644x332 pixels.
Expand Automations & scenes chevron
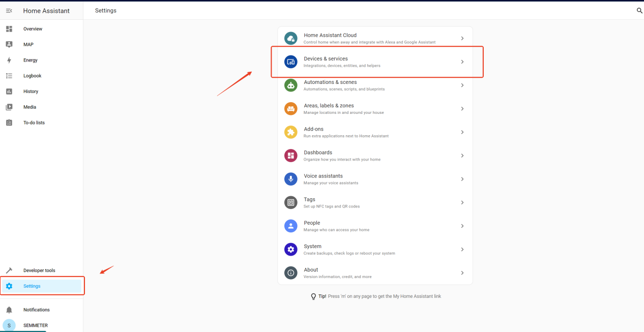(462, 85)
